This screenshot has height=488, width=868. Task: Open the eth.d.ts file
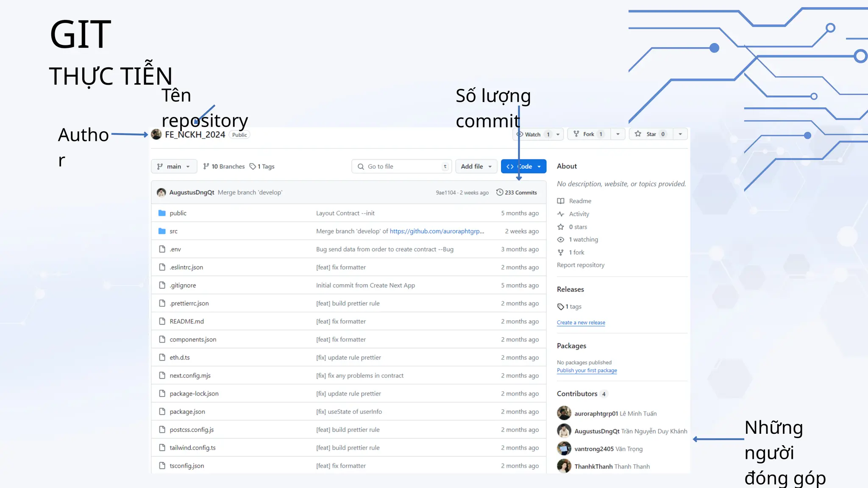click(180, 358)
